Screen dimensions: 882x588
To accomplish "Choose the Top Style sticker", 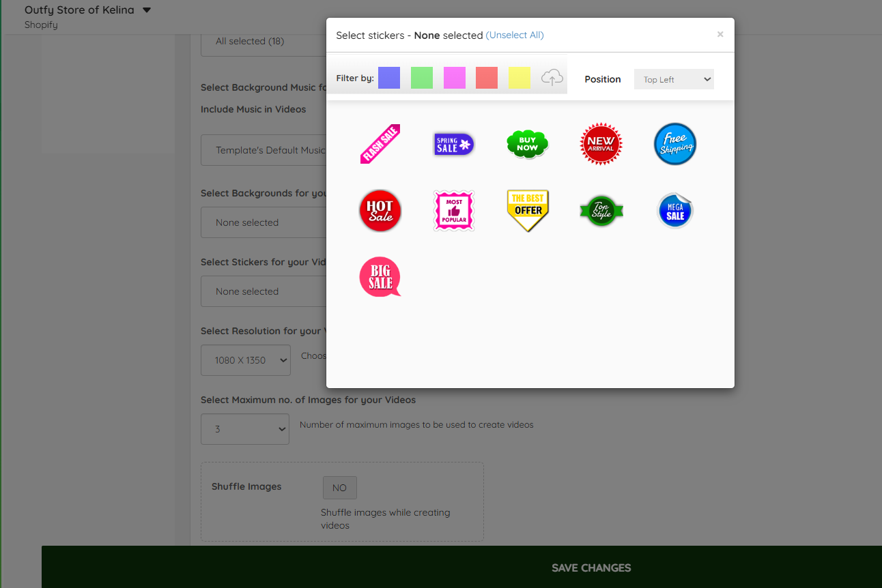I will 601,211.
